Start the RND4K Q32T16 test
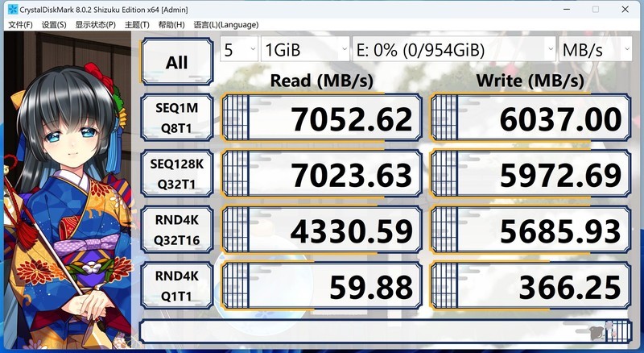 point(177,230)
